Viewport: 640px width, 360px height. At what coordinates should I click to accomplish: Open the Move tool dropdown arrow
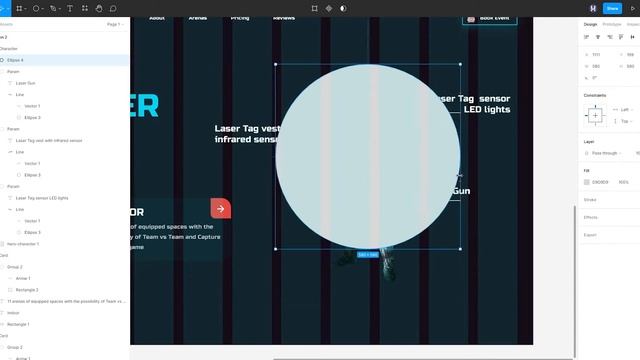click(8, 9)
